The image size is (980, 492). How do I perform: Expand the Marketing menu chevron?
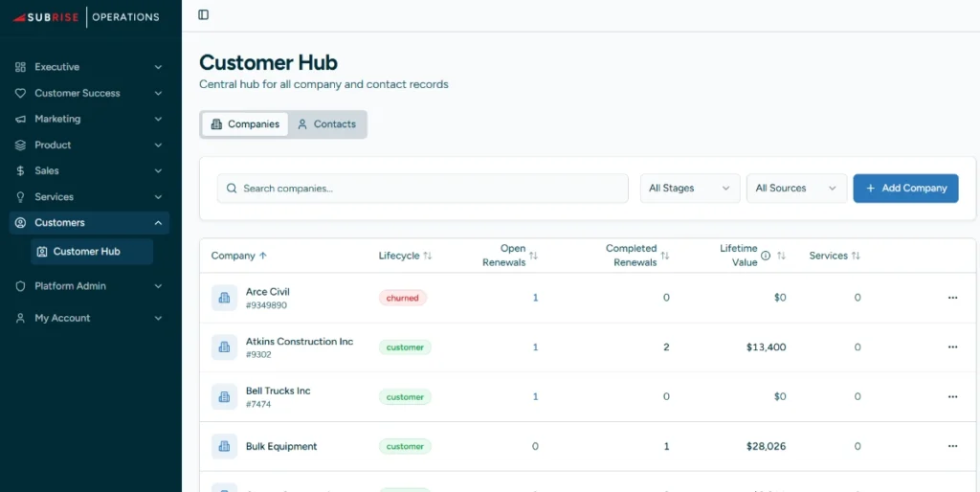click(x=158, y=119)
